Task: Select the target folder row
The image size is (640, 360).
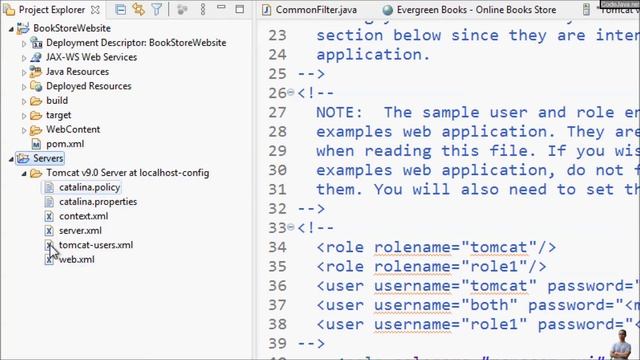Action: pyautogui.click(x=58, y=115)
